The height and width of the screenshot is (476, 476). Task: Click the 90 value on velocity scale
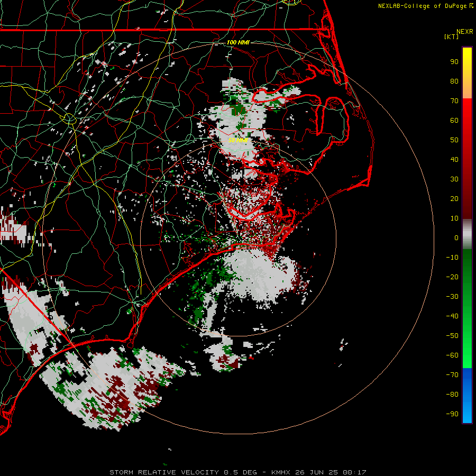[x=454, y=62]
